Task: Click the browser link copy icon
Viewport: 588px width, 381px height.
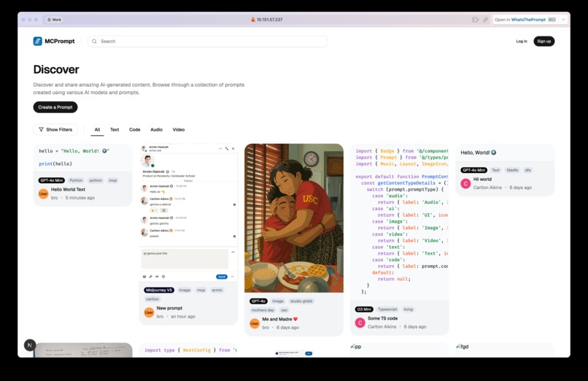Action: pyautogui.click(x=485, y=20)
